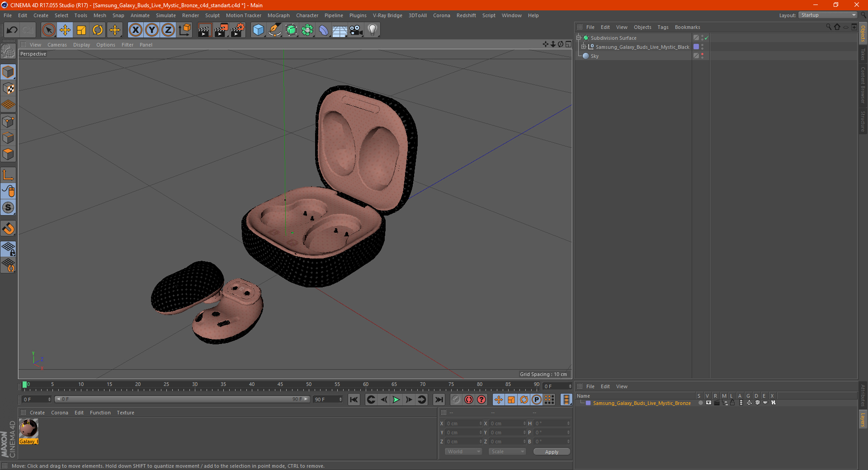Open the Redshift menu

(x=466, y=15)
